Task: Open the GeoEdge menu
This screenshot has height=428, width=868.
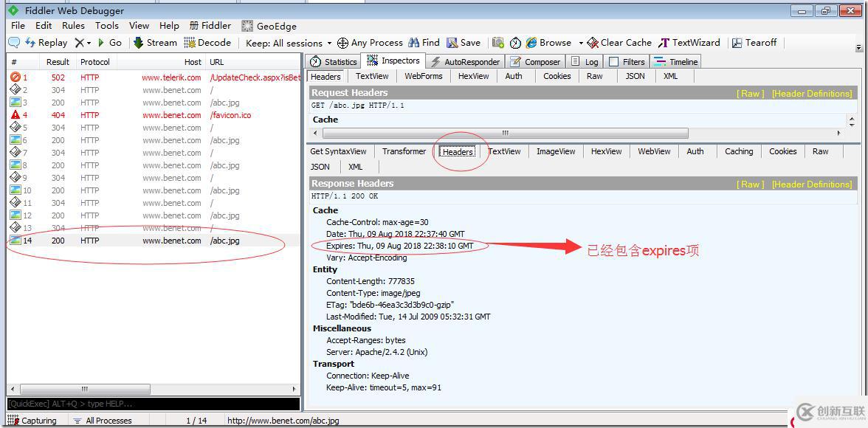Action: pos(269,26)
